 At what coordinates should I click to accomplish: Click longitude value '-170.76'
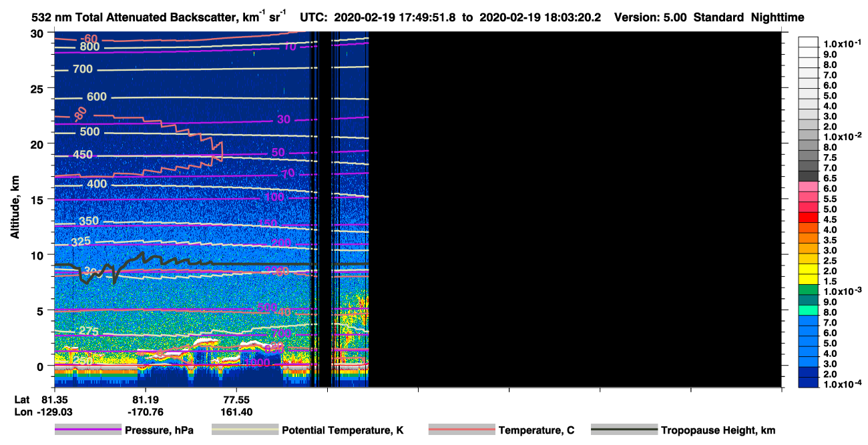pyautogui.click(x=146, y=412)
